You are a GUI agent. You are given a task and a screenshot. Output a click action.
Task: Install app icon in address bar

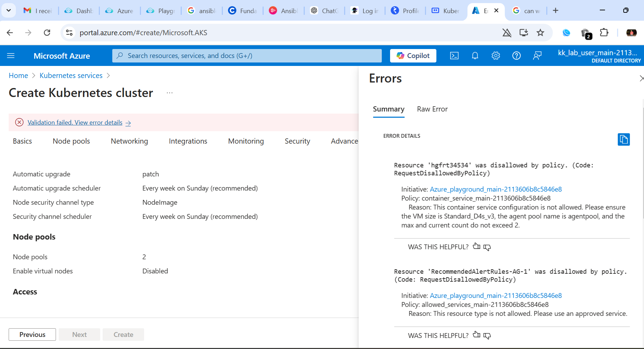tap(524, 32)
